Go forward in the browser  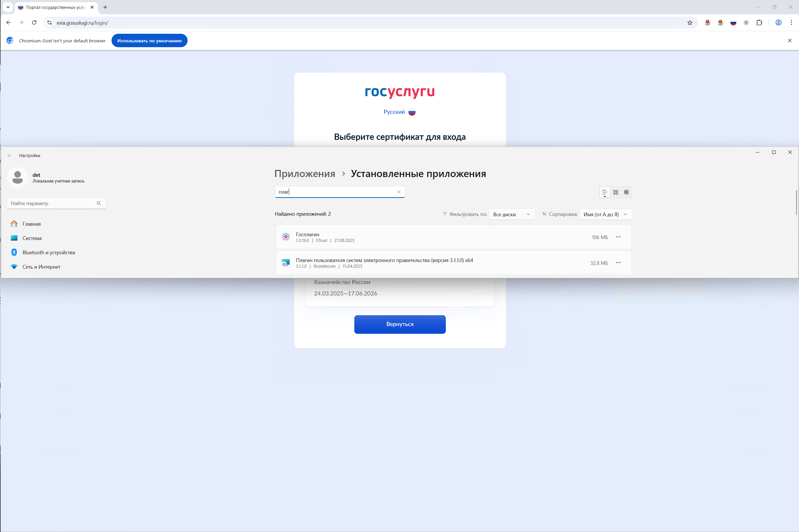21,22
